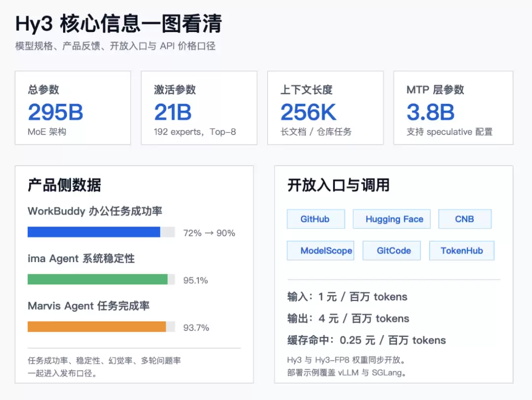Open the ModelScope entry button
The width and height of the screenshot is (532, 400).
[320, 250]
